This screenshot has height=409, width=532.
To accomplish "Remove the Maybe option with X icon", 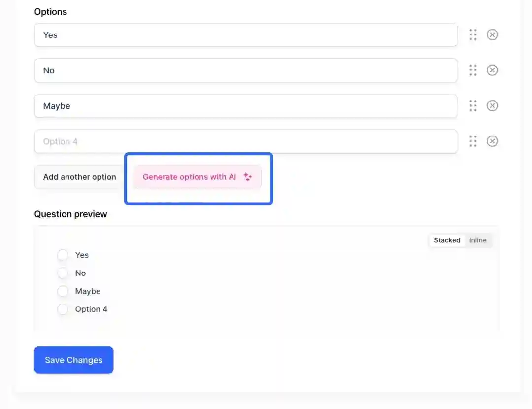I will [492, 106].
